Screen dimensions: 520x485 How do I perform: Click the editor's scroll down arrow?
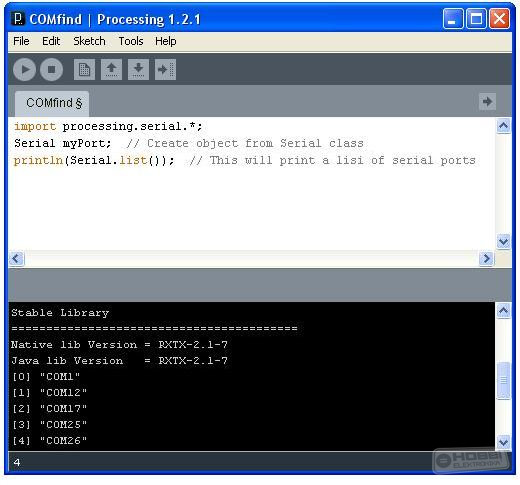point(503,241)
